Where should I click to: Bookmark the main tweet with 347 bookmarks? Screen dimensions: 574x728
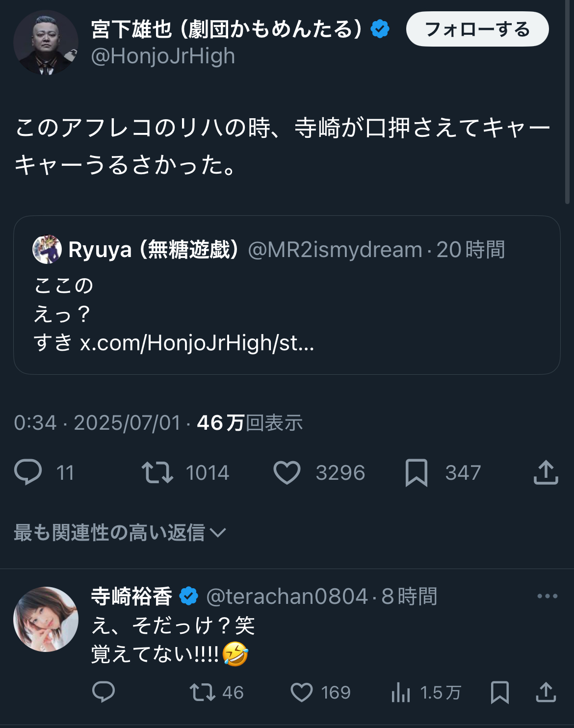pyautogui.click(x=417, y=473)
